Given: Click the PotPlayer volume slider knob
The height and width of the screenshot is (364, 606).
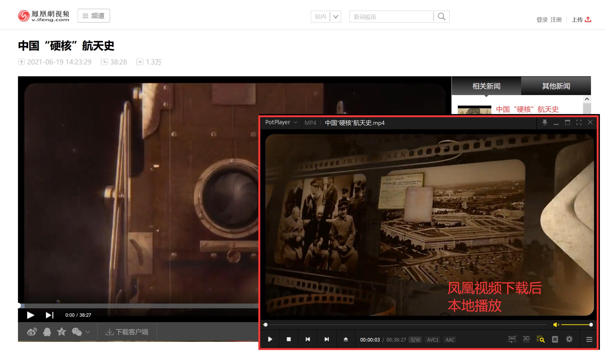Looking at the screenshot, I should 591,325.
